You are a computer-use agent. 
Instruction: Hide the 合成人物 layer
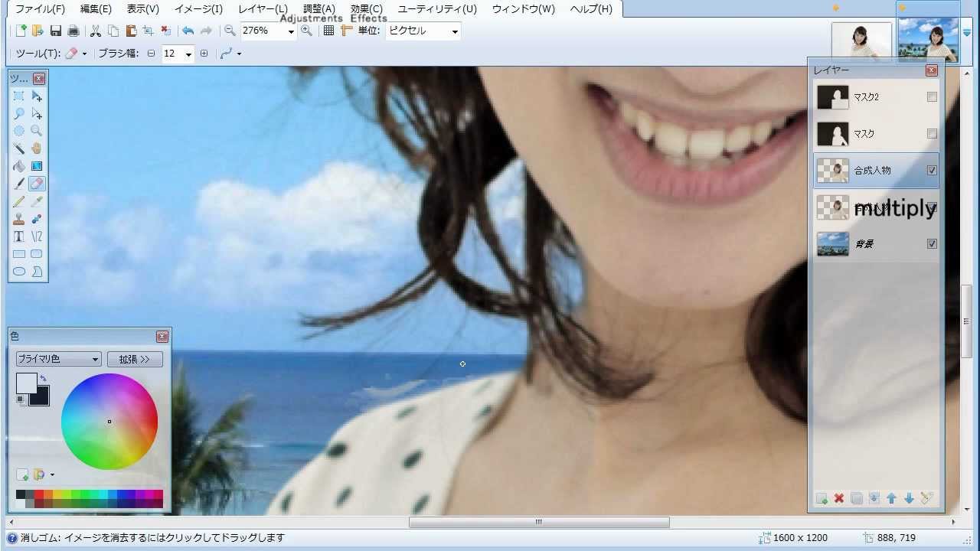tap(932, 171)
